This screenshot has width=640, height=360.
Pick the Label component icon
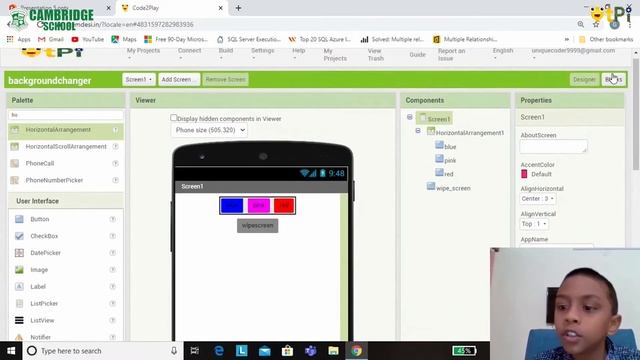(19, 287)
